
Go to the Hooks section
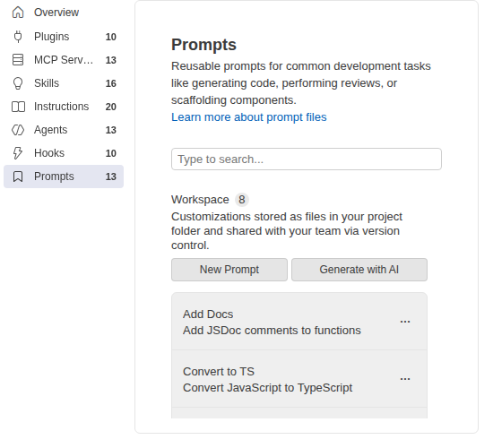click(x=64, y=153)
